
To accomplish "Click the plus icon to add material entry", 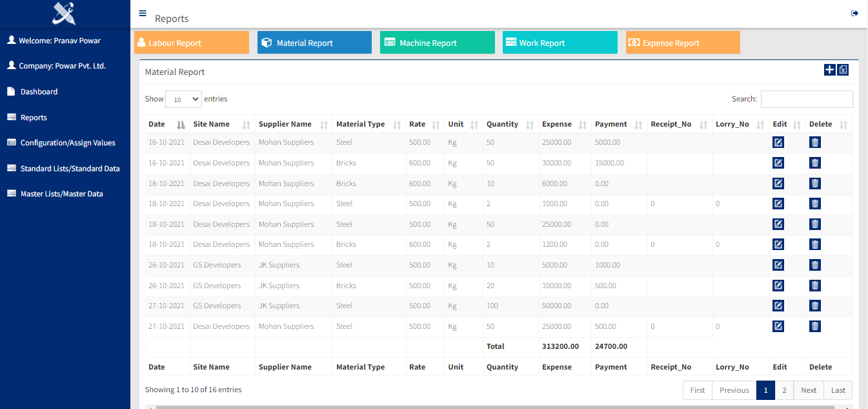I will [830, 70].
